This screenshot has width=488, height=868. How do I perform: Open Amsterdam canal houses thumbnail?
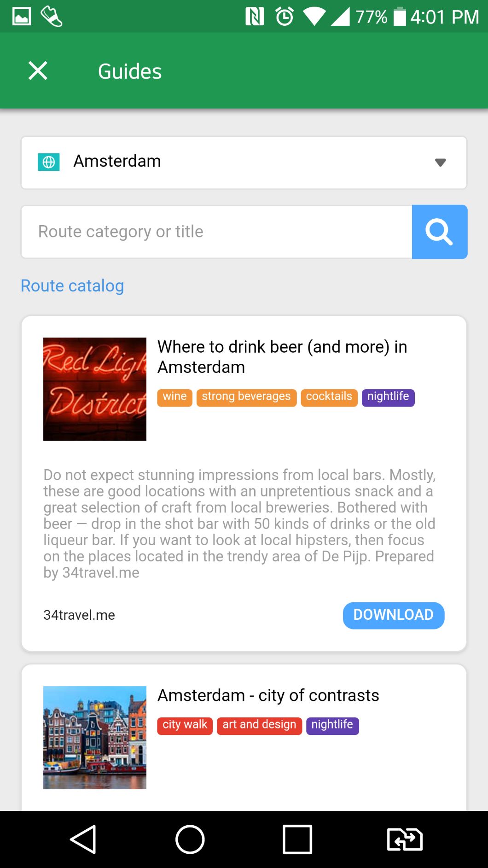tap(95, 738)
